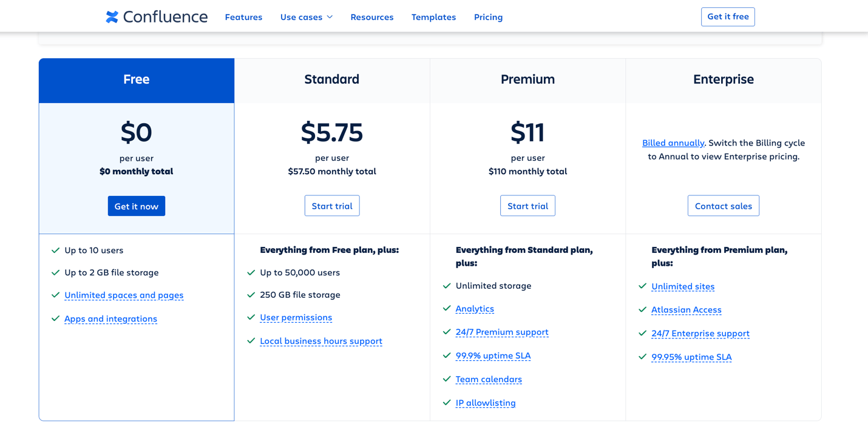Click Get it now on the Free plan

[x=136, y=206]
